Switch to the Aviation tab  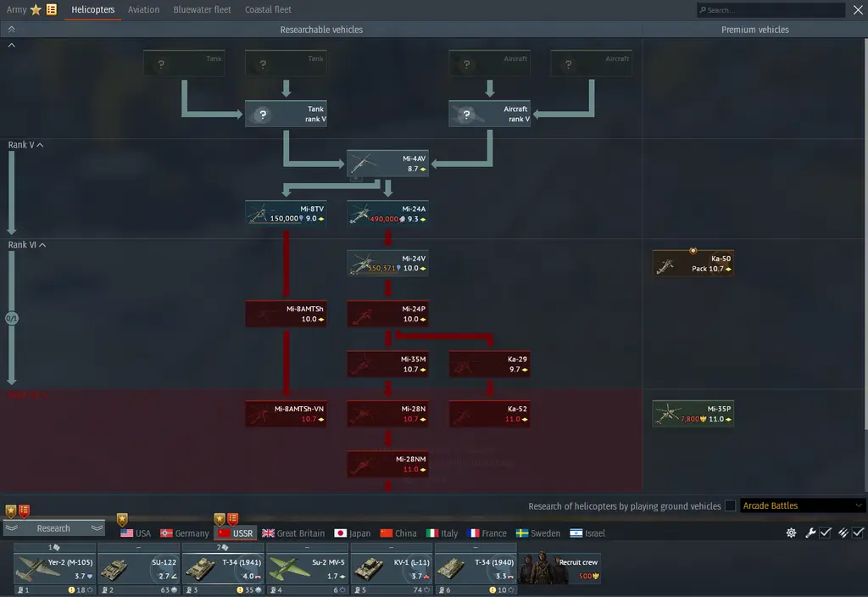click(143, 9)
